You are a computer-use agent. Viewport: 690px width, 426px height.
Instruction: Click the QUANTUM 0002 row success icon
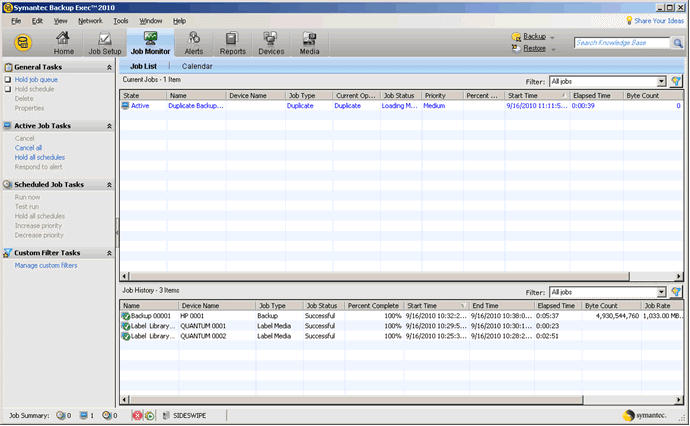(126, 336)
